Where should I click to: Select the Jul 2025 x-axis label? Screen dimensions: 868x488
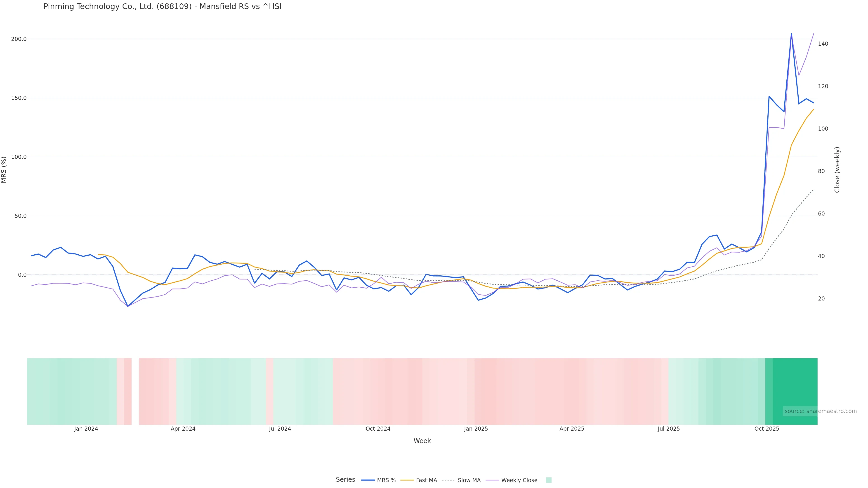(669, 429)
